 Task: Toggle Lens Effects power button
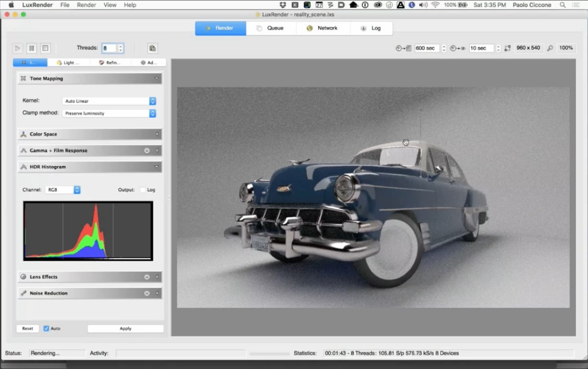click(x=147, y=277)
